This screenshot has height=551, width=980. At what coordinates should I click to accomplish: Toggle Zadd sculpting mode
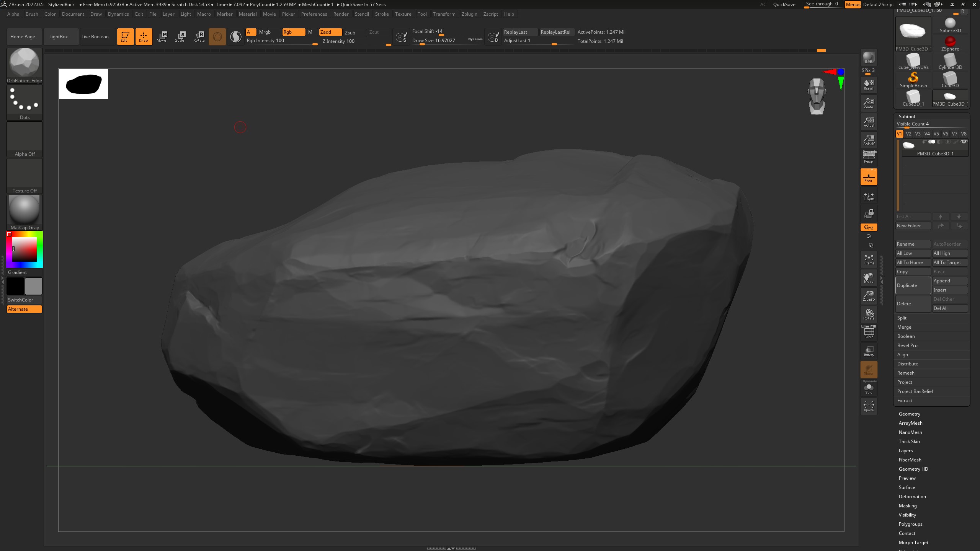tap(330, 32)
